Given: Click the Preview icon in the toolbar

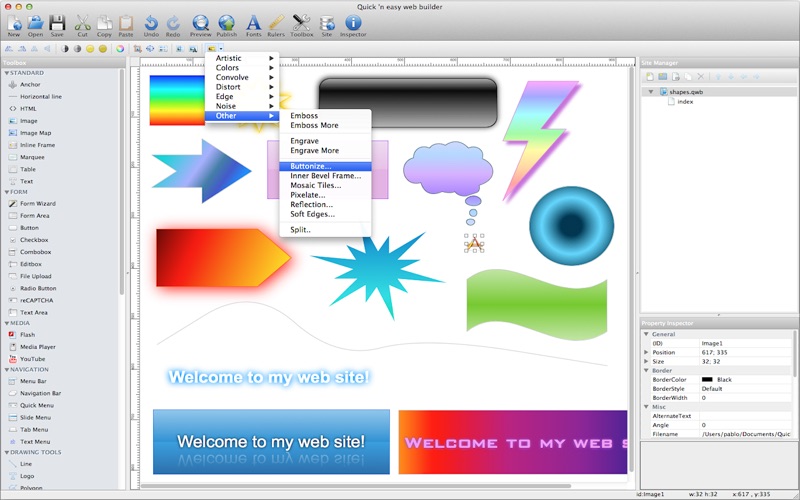Looking at the screenshot, I should click(201, 22).
